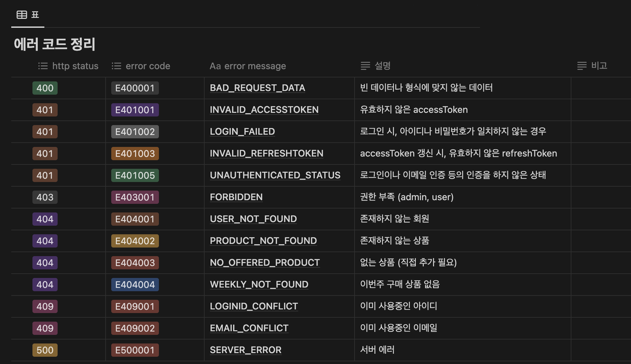Viewport: 631px width, 364px height.
Task: Open the NO_OFFERED_PRODUCT page
Action: 265,263
